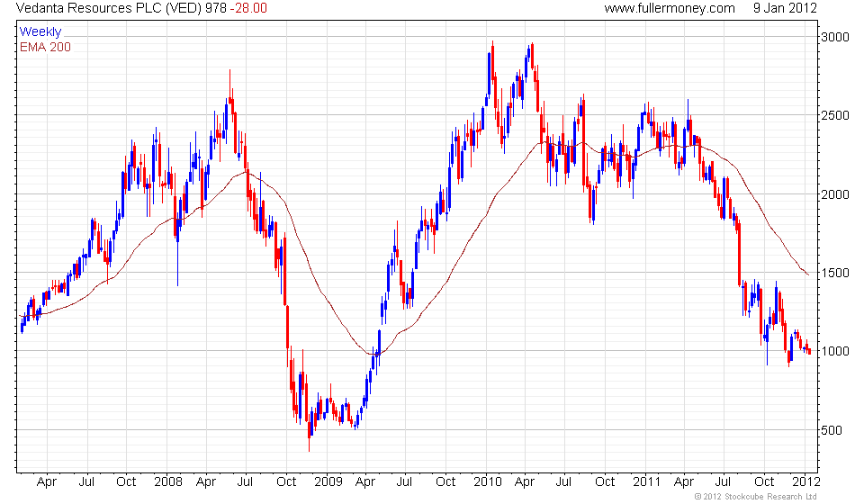Click the 2010 year label on the time axis
The height and width of the screenshot is (504, 864).
pos(488,482)
